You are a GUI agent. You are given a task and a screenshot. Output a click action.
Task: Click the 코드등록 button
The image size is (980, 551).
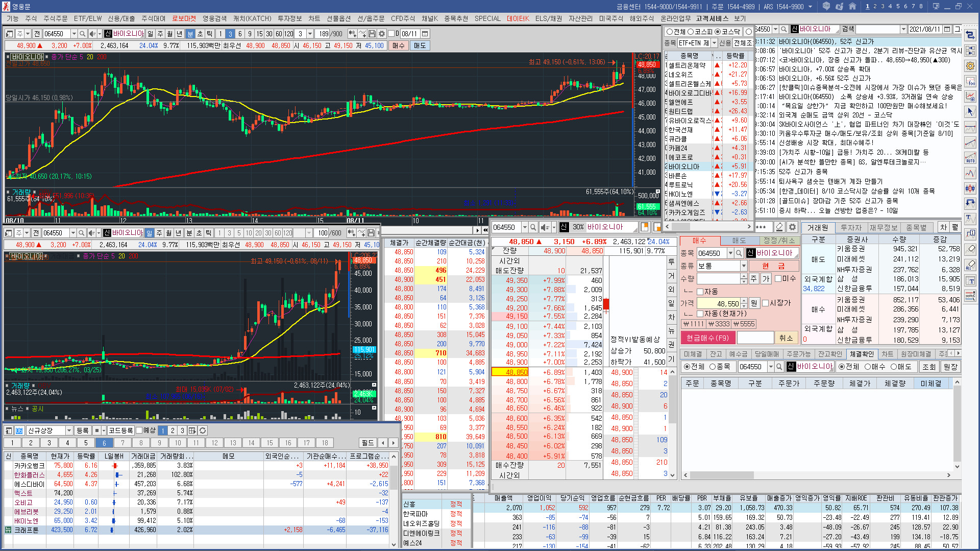[120, 430]
